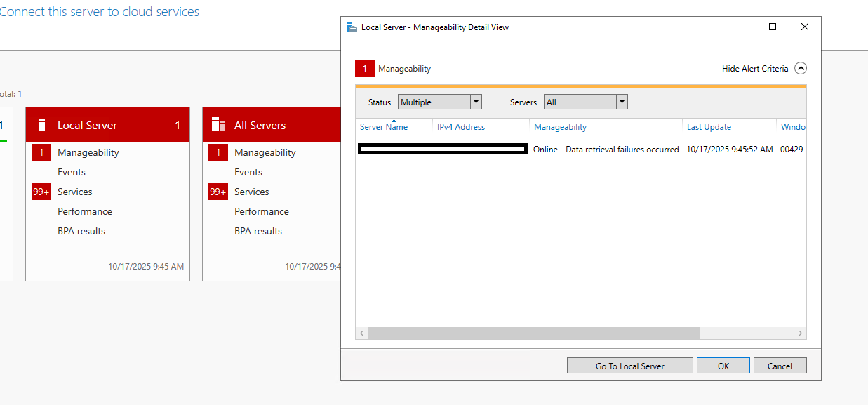Open Connect this server to cloud services
The height and width of the screenshot is (405, 868).
[99, 12]
